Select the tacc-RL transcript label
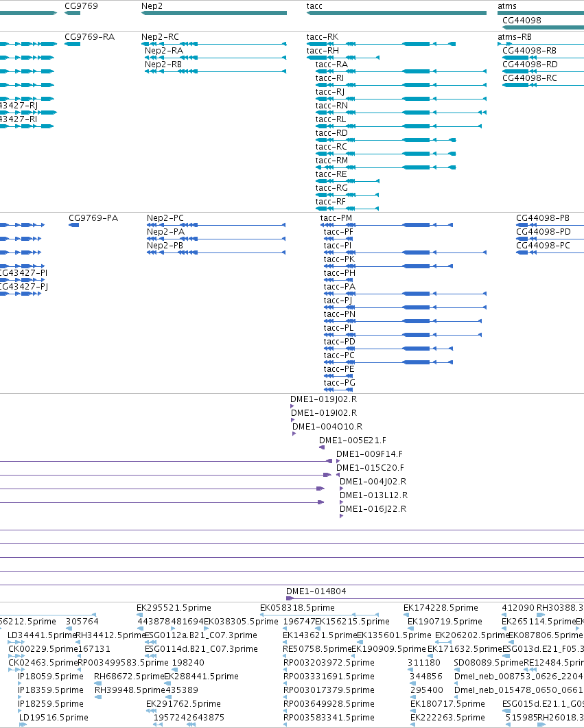584x728 pixels. [x=331, y=119]
